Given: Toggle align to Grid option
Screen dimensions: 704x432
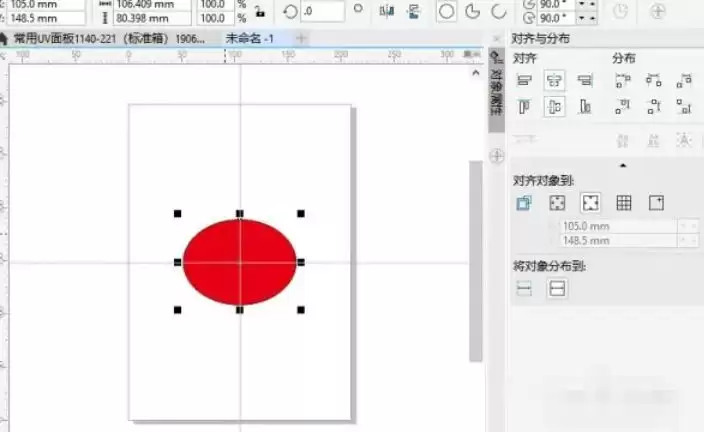Looking at the screenshot, I should tap(624, 203).
